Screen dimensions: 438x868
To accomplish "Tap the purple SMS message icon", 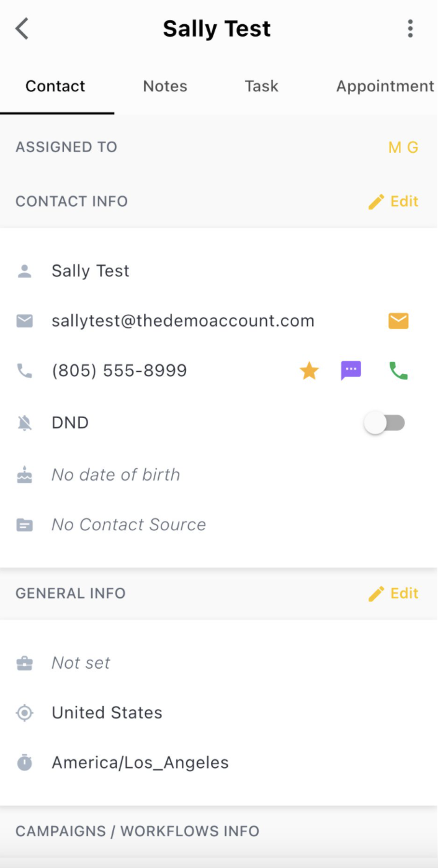I will [351, 371].
